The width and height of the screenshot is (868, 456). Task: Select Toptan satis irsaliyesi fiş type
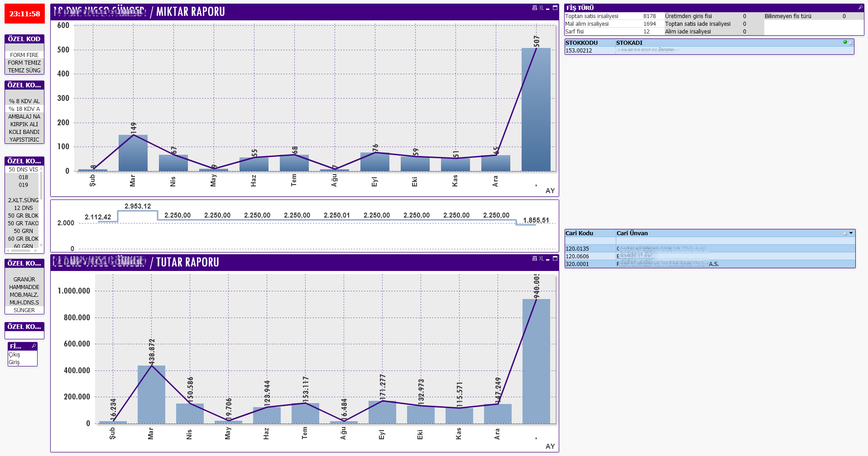591,16
